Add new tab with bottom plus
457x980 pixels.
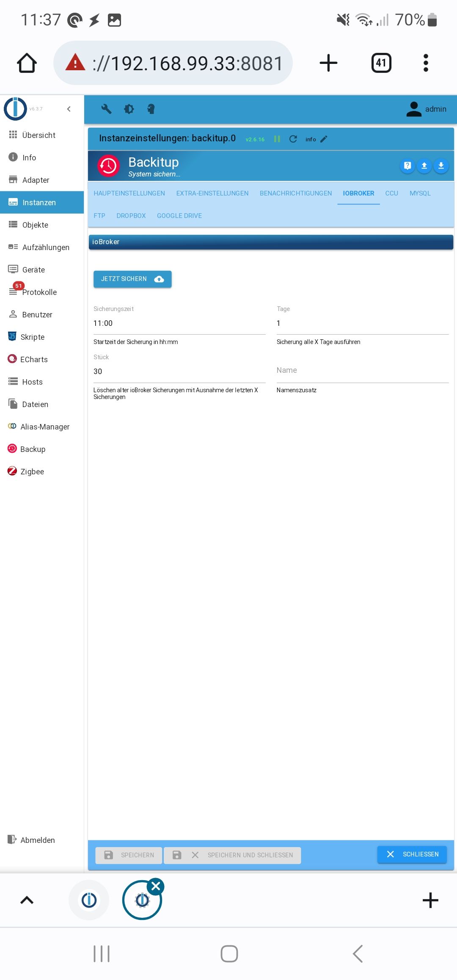tap(430, 900)
